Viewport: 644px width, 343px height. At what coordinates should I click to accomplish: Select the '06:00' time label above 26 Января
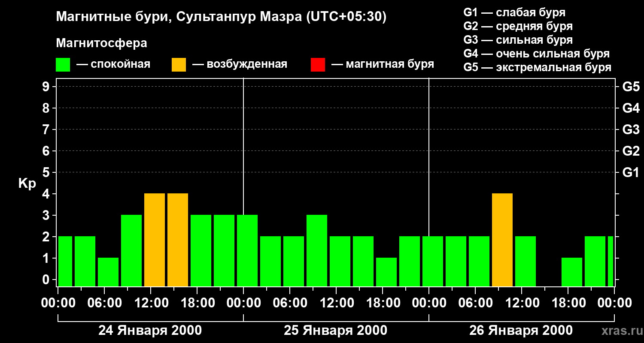(475, 303)
